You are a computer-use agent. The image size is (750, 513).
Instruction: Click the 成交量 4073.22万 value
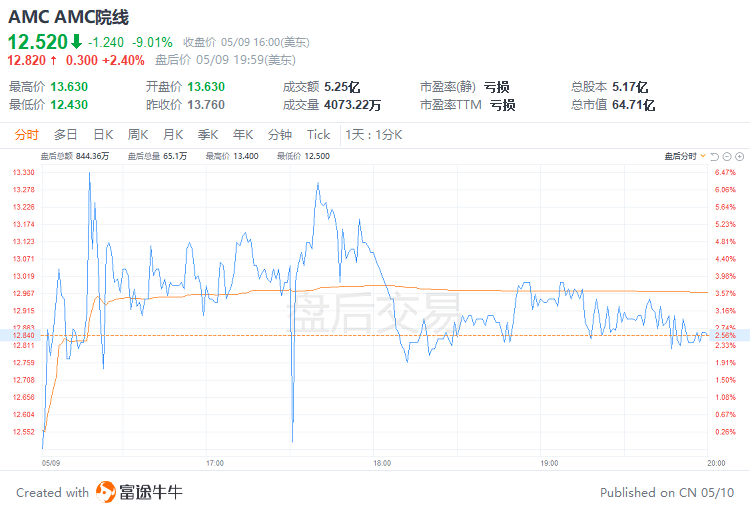pos(353,105)
